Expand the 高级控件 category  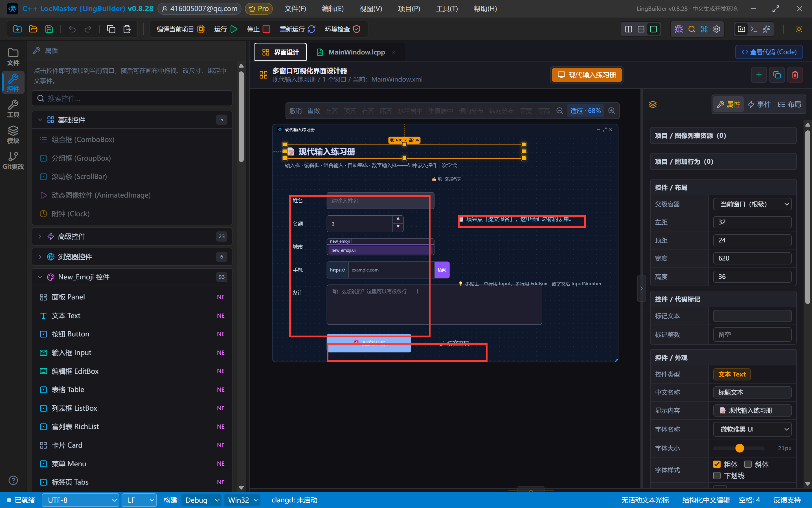(x=132, y=237)
